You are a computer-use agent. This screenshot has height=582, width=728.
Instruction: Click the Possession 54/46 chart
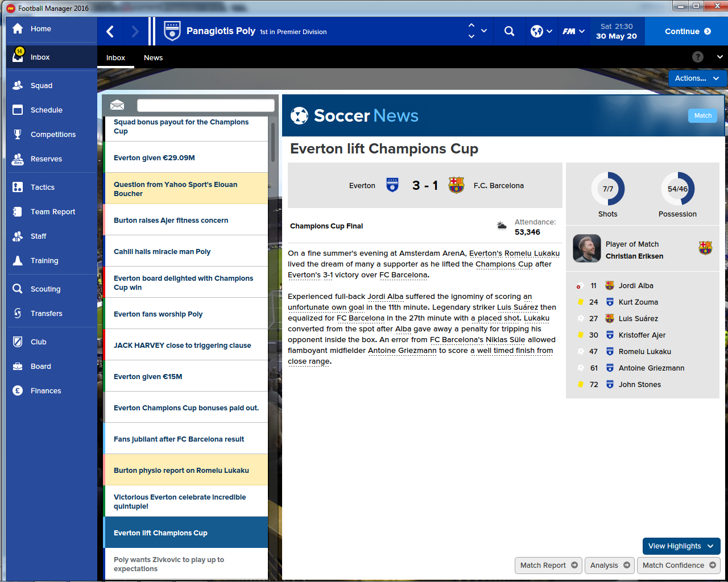[677, 189]
